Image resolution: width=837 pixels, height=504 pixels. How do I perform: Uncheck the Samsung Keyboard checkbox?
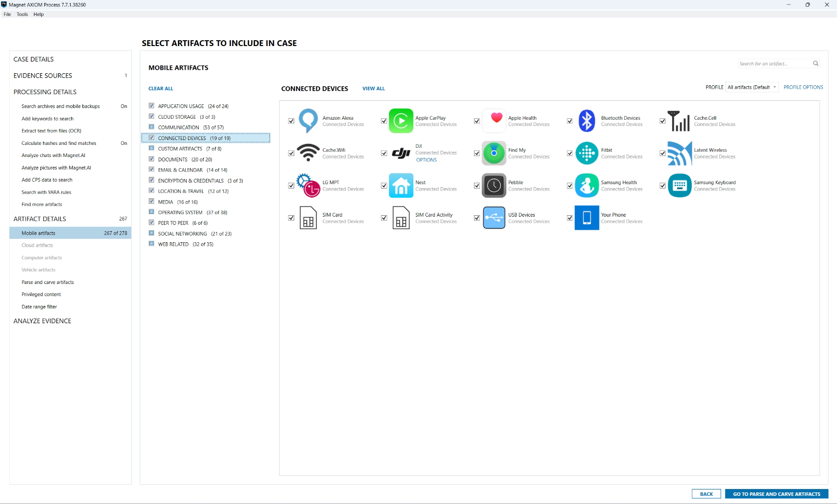(663, 186)
